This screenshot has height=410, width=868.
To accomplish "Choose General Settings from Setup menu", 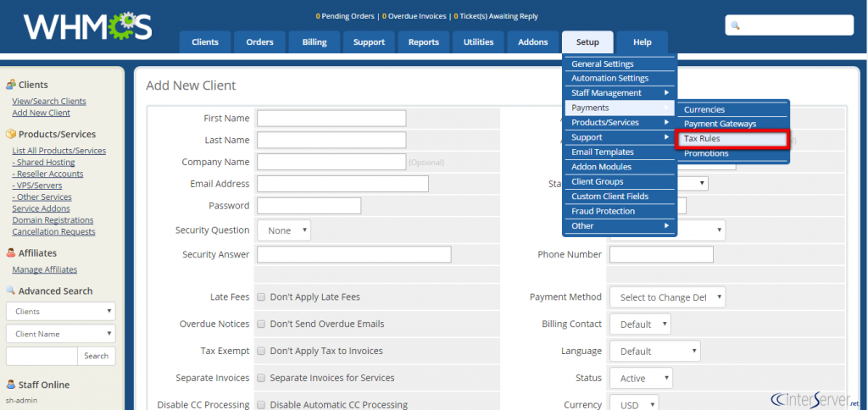I will pyautogui.click(x=620, y=64).
